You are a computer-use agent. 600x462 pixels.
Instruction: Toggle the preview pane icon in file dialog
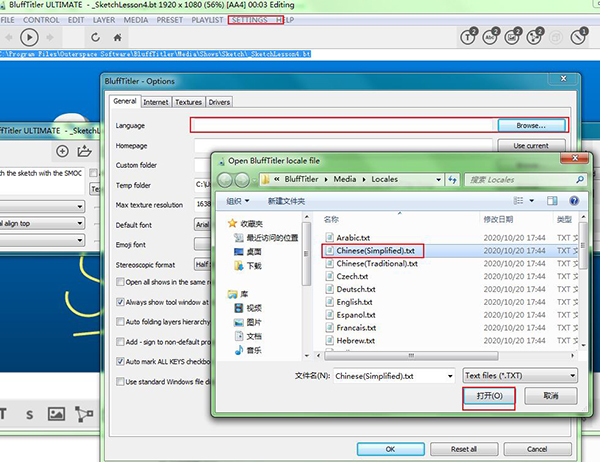click(552, 201)
